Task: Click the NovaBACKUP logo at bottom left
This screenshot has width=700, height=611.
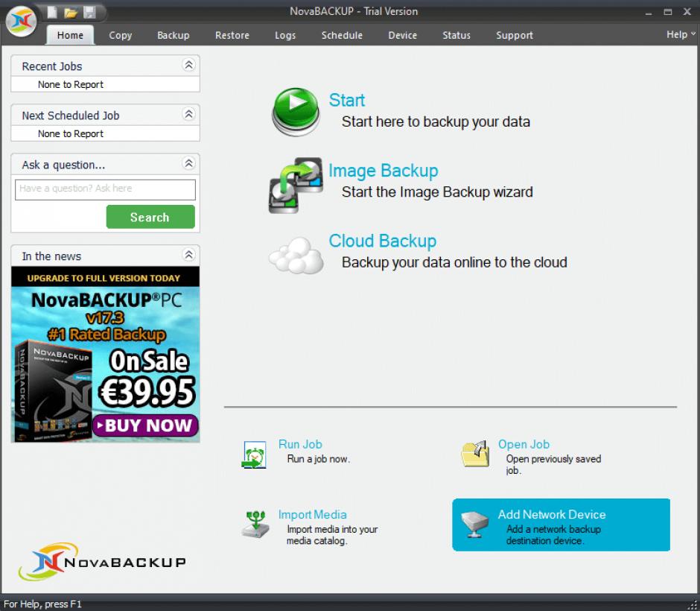Action: [102, 561]
